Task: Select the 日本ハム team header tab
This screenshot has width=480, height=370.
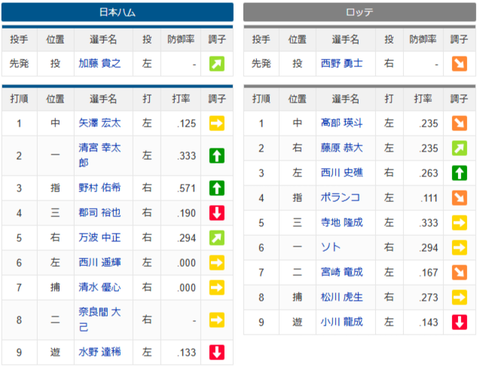Action: [117, 12]
